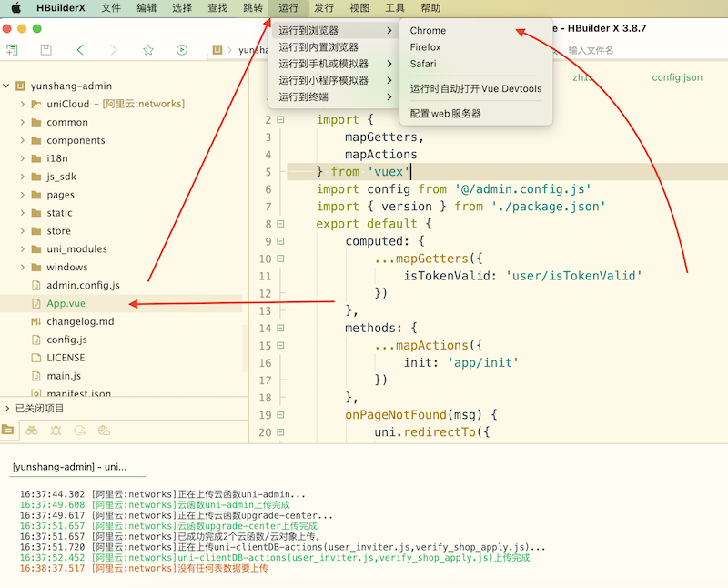Click the file icon beside main.js
This screenshot has height=588, width=728.
pos(36,376)
